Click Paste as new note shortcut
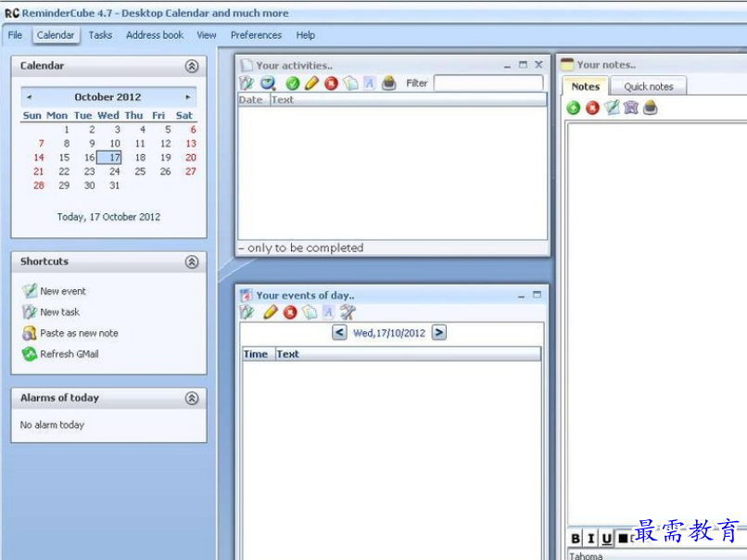Image resolution: width=747 pixels, height=560 pixels. point(79,333)
